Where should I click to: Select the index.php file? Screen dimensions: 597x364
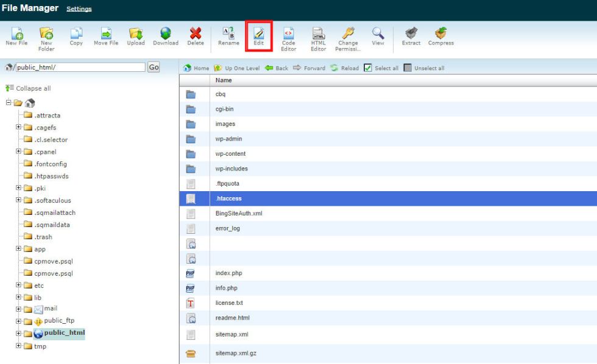(388, 273)
